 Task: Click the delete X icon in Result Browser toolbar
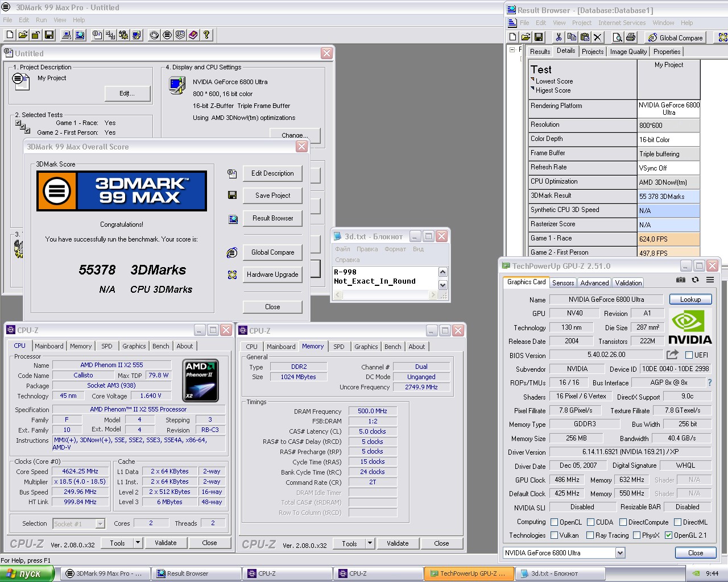(597, 38)
